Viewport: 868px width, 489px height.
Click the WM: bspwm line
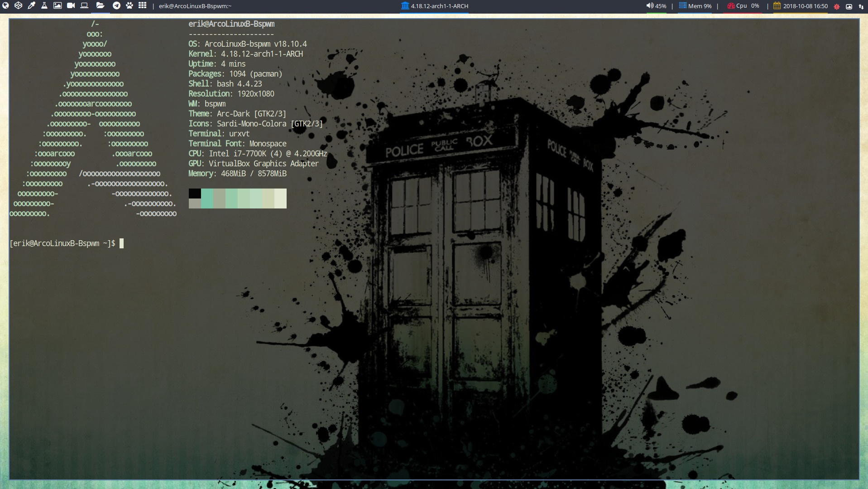coord(207,104)
